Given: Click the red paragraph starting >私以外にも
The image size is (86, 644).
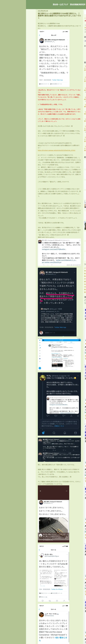Looking at the screenshot, I should coord(59,95).
